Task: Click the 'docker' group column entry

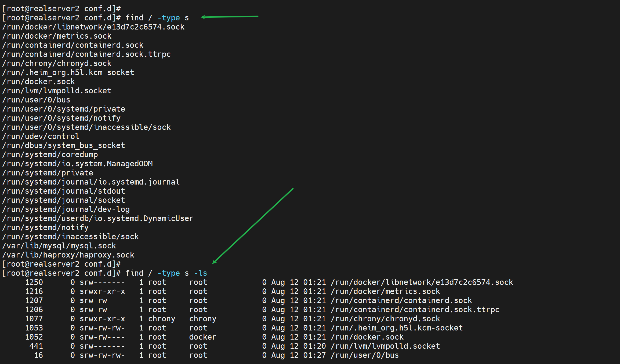Action: [202, 337]
